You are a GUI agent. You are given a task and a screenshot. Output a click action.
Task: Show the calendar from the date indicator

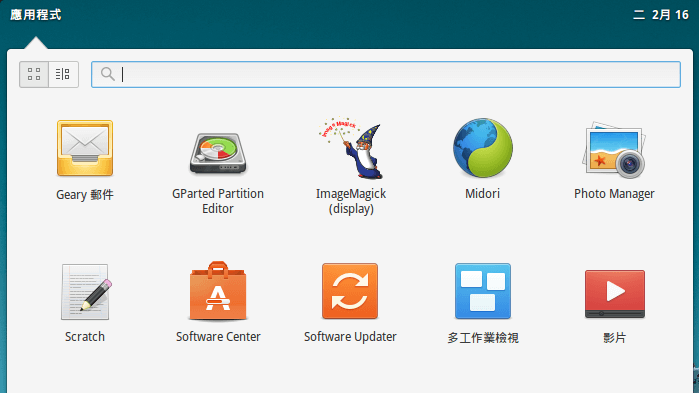661,15
